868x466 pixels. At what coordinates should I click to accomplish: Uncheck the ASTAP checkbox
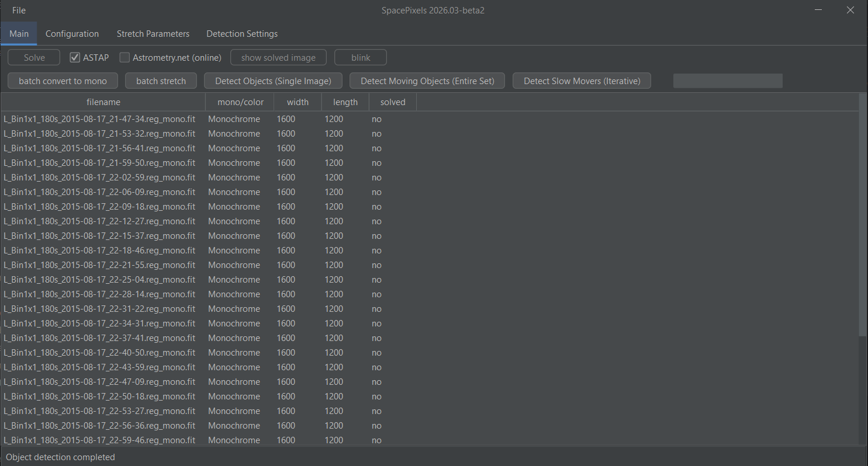coord(75,57)
